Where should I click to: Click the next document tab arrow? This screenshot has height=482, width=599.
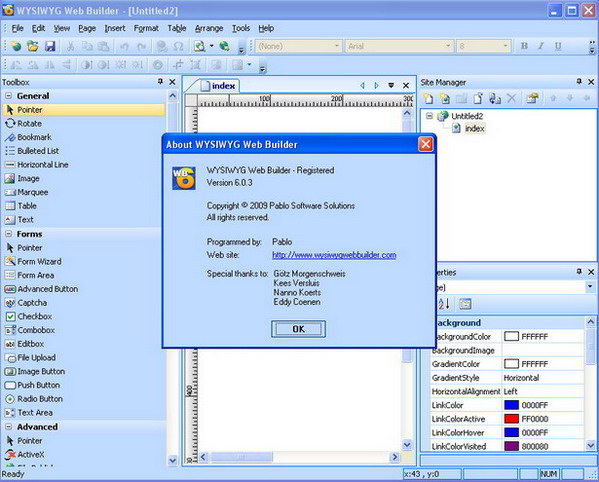coord(376,85)
